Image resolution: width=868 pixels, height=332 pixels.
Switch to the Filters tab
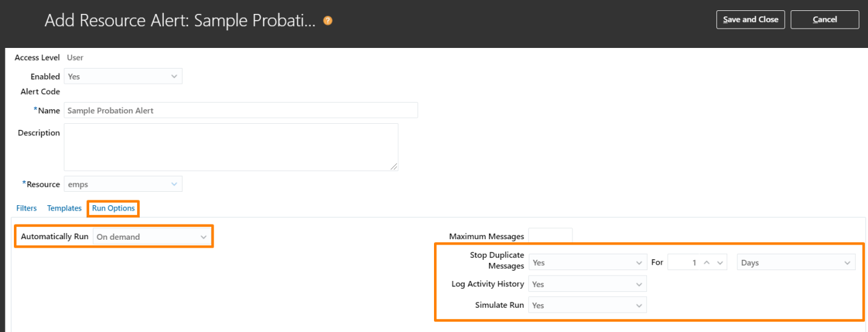27,208
